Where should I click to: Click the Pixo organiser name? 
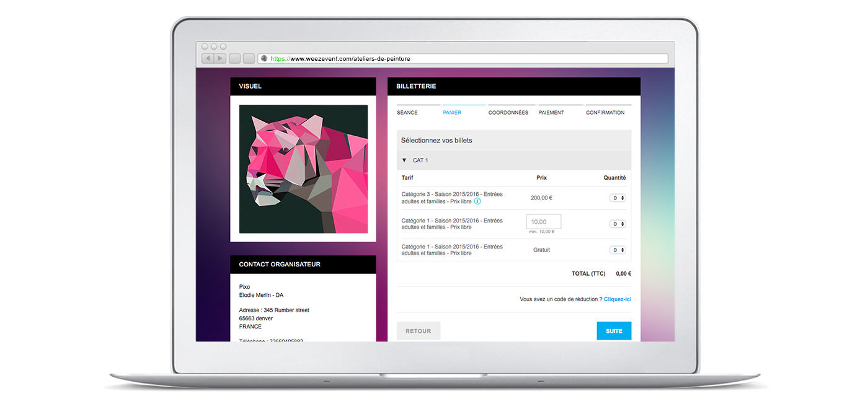pyautogui.click(x=245, y=287)
